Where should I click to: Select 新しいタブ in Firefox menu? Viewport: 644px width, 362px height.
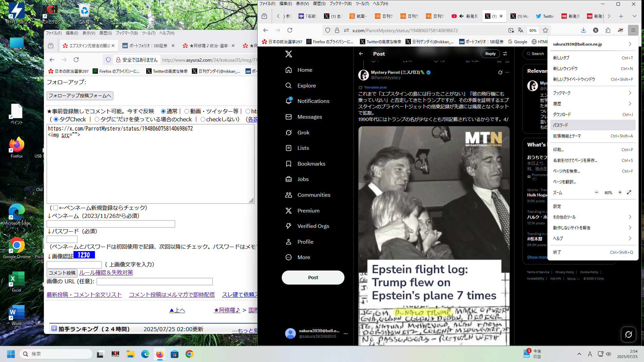(593, 58)
